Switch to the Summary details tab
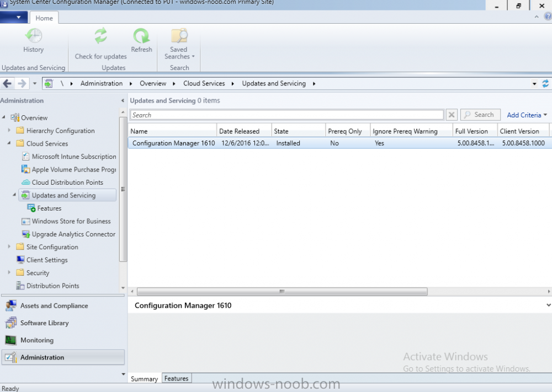 click(x=144, y=379)
